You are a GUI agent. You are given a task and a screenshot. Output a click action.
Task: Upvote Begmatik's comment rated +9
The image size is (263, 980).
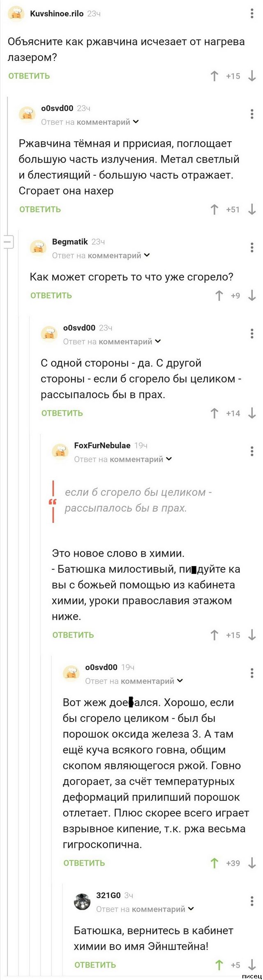[219, 296]
